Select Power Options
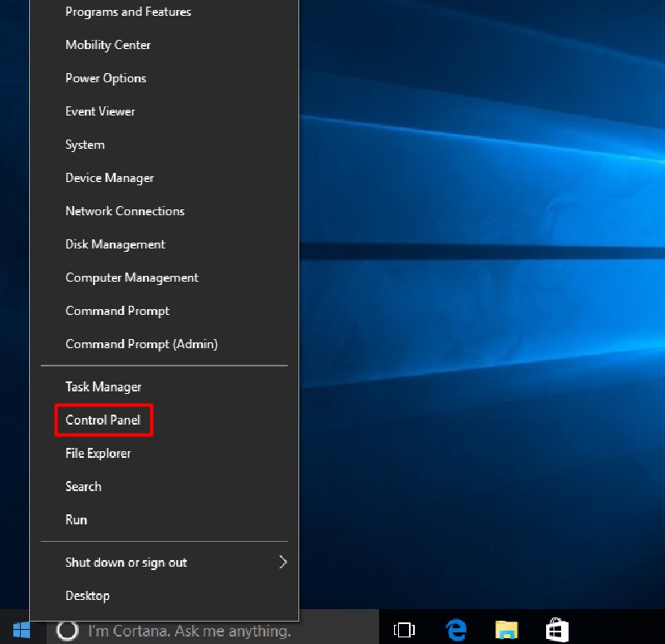This screenshot has width=665, height=644. pyautogui.click(x=106, y=78)
